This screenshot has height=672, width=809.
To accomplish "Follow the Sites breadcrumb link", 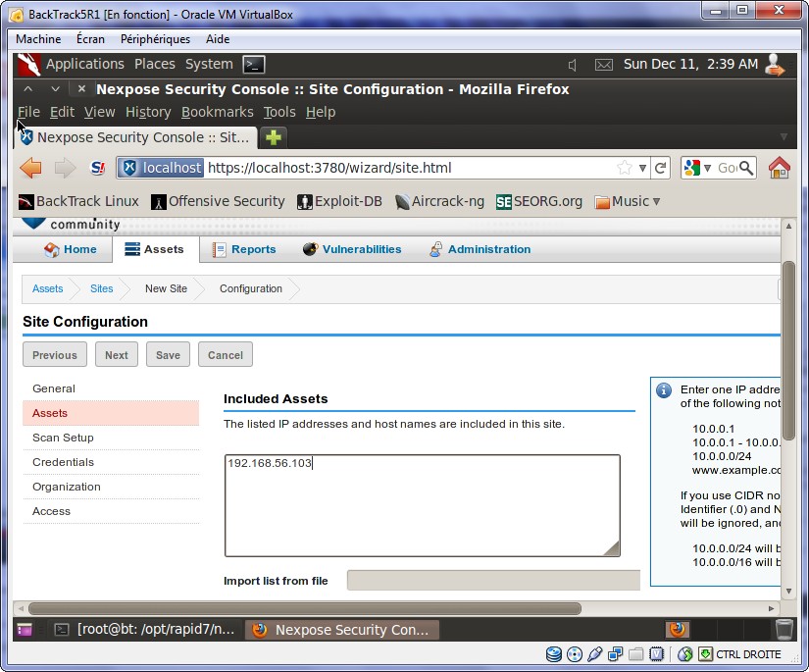I will click(x=102, y=288).
